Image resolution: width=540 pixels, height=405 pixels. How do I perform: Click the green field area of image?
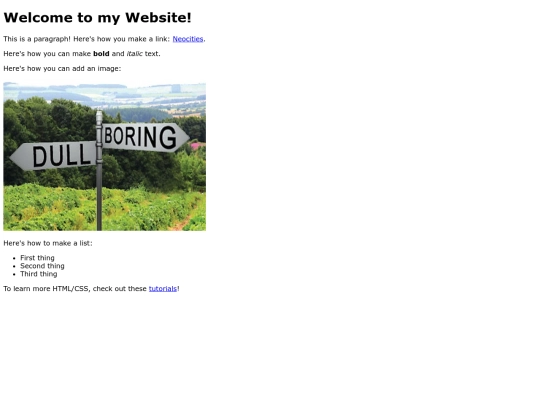pyautogui.click(x=52, y=208)
